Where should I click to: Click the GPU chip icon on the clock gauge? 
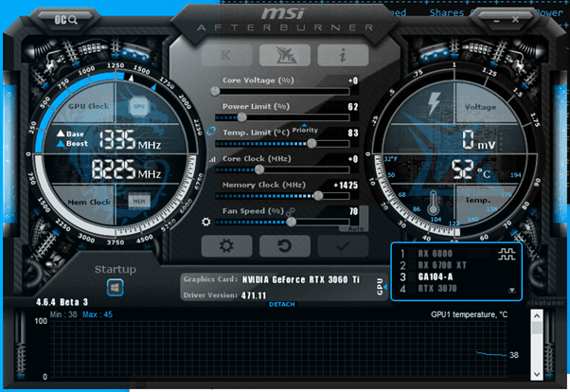coord(139,106)
